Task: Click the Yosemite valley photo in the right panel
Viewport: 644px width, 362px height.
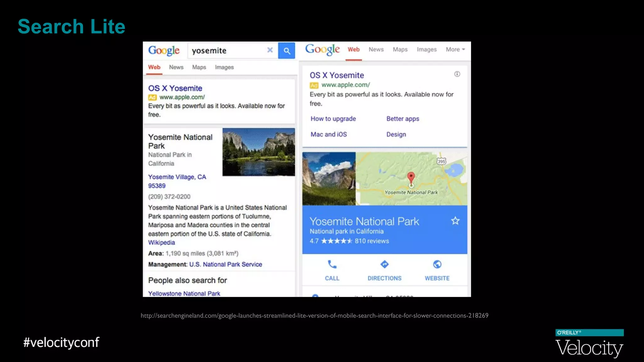Action: (x=329, y=179)
